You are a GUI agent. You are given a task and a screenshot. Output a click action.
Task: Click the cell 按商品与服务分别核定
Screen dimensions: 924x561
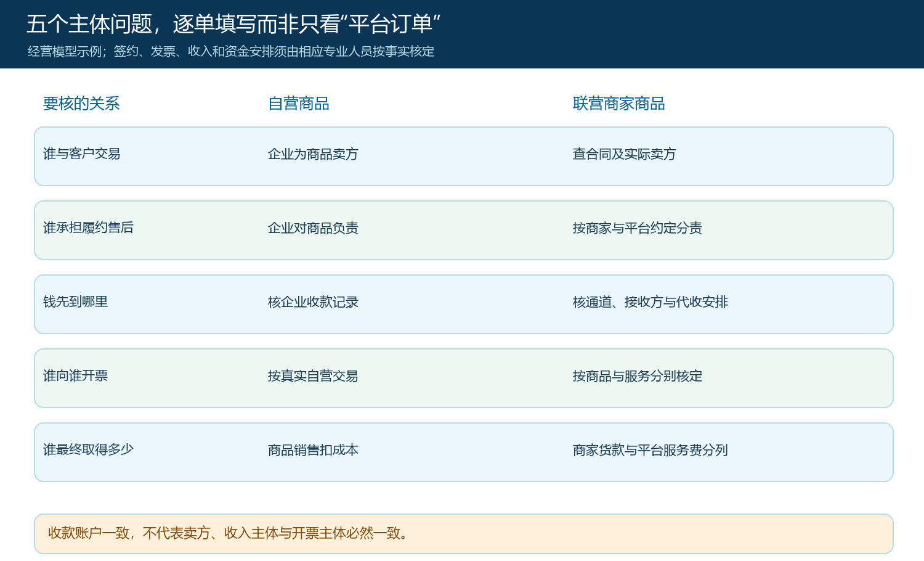[x=638, y=376]
